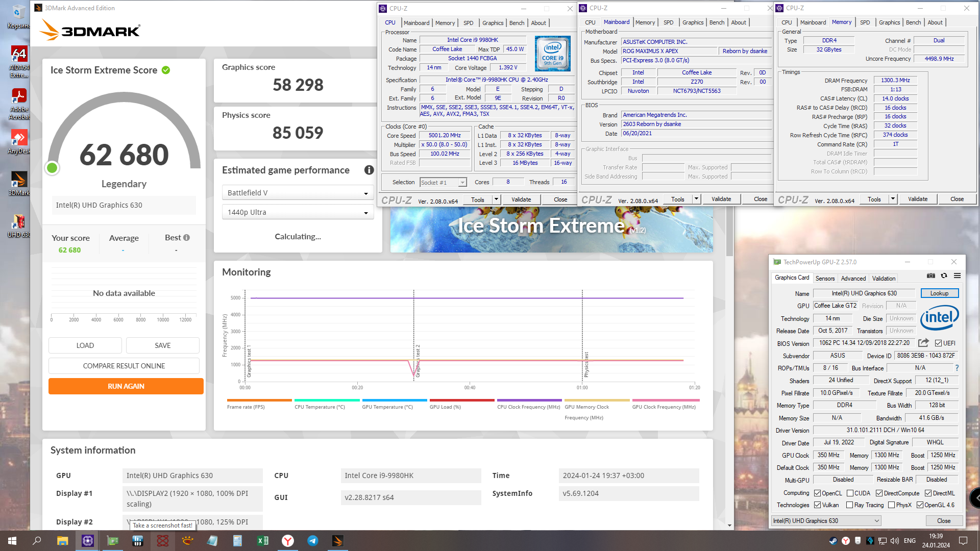980x551 pixels.
Task: Click the LOAD button in 3DMark
Action: click(x=85, y=345)
